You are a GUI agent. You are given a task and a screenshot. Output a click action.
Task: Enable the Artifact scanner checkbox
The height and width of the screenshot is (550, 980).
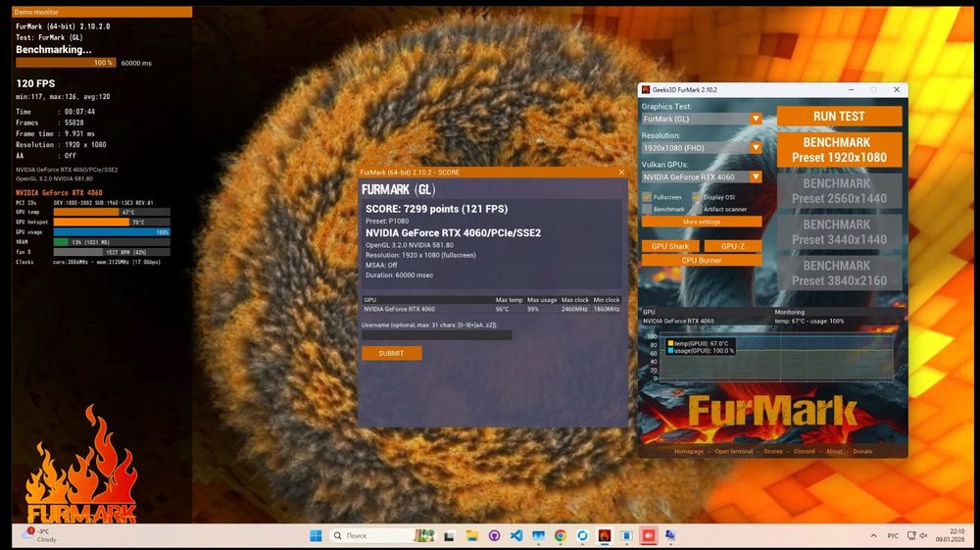(696, 210)
